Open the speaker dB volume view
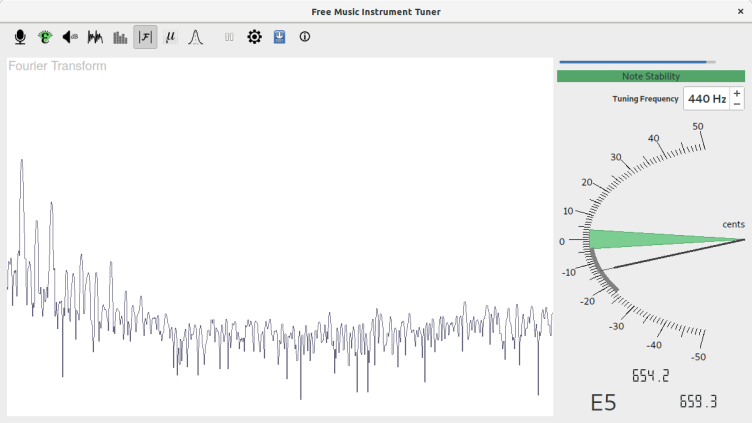The height and width of the screenshot is (423, 752). coord(70,37)
